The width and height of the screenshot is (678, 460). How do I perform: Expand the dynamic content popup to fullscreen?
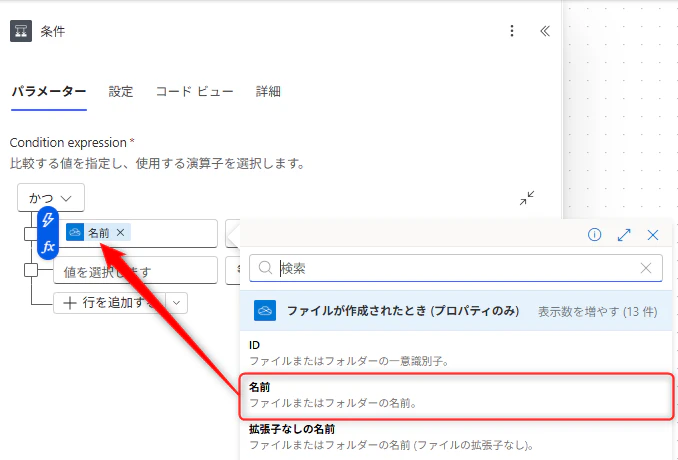[x=624, y=235]
